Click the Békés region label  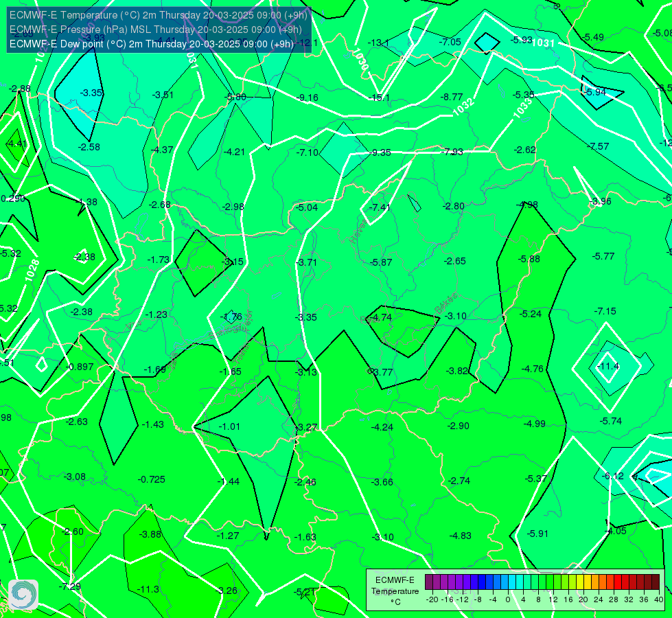pyautogui.click(x=445, y=304)
